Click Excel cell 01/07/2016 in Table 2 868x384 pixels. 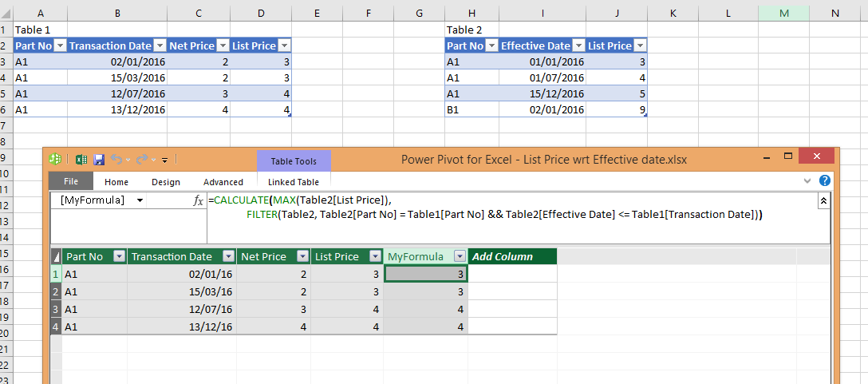click(x=542, y=77)
